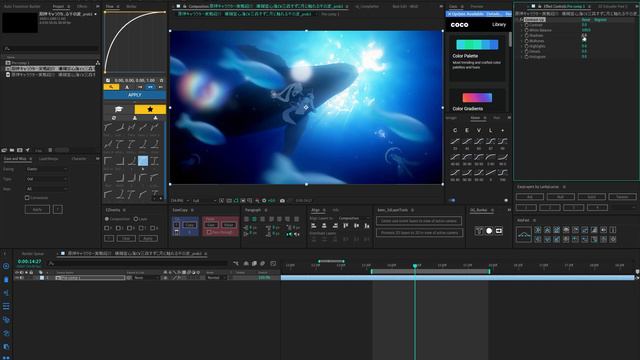Click the question mark help button in Ease and Wizz
Image resolution: width=640 pixels, height=360 pixels.
click(x=58, y=209)
